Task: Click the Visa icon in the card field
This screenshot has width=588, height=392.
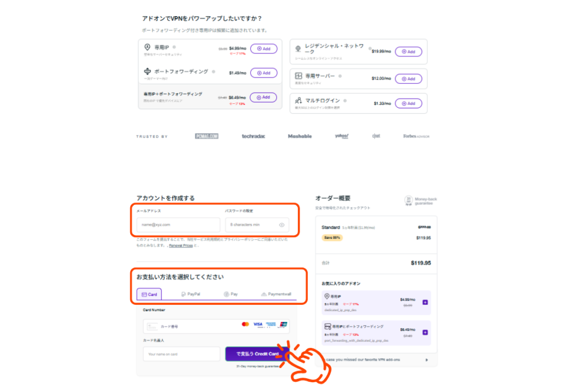Action: coord(257,324)
